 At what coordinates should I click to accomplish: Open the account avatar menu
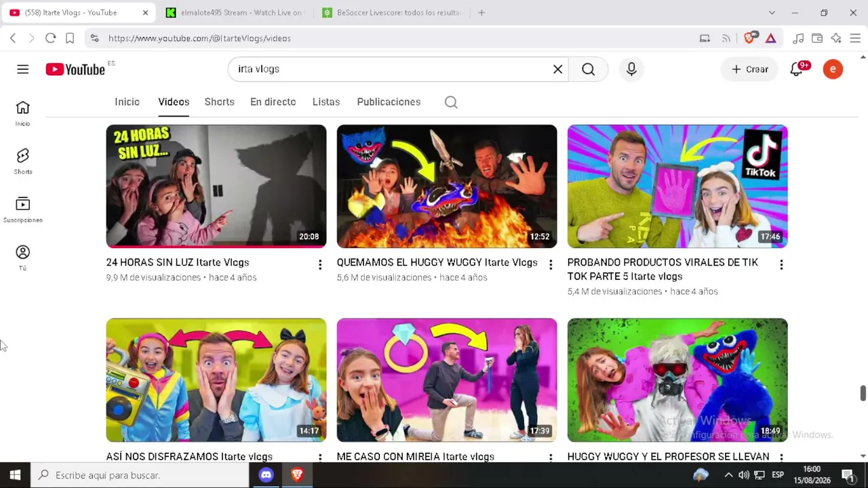coord(833,69)
